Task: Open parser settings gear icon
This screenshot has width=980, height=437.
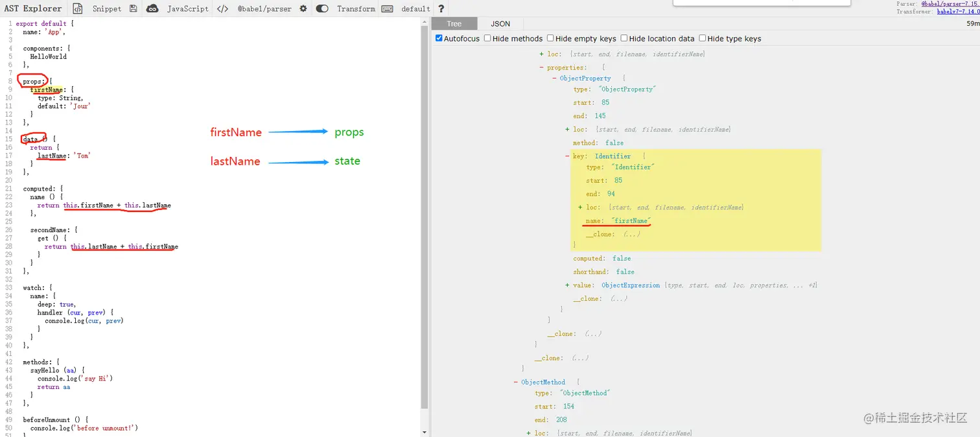Action: [303, 8]
